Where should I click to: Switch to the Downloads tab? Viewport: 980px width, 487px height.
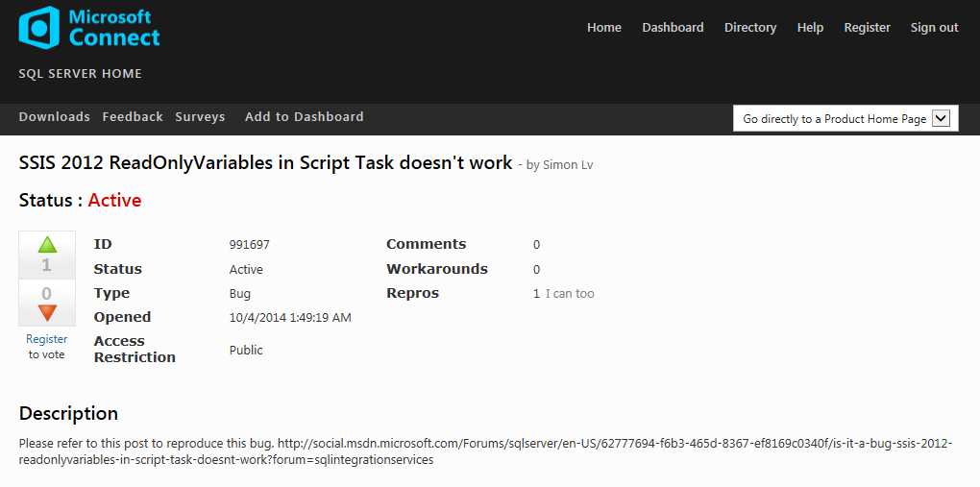point(54,117)
